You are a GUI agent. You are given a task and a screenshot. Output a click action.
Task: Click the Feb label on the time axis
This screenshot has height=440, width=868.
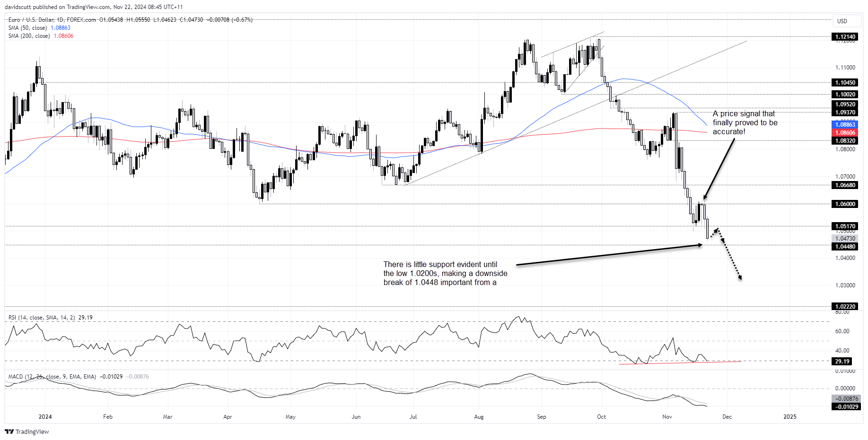click(108, 417)
